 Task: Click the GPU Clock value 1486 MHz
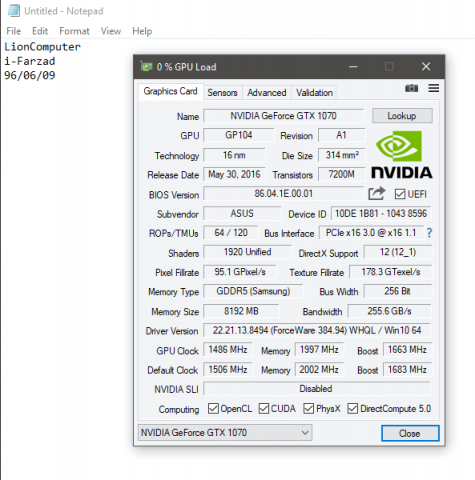tap(228, 350)
